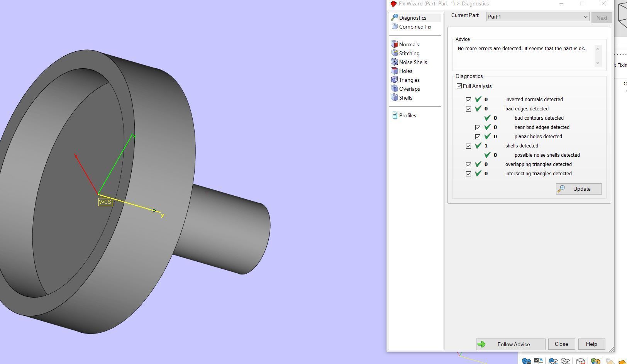
Task: Open the Profiles document icon
Action: pos(395,115)
